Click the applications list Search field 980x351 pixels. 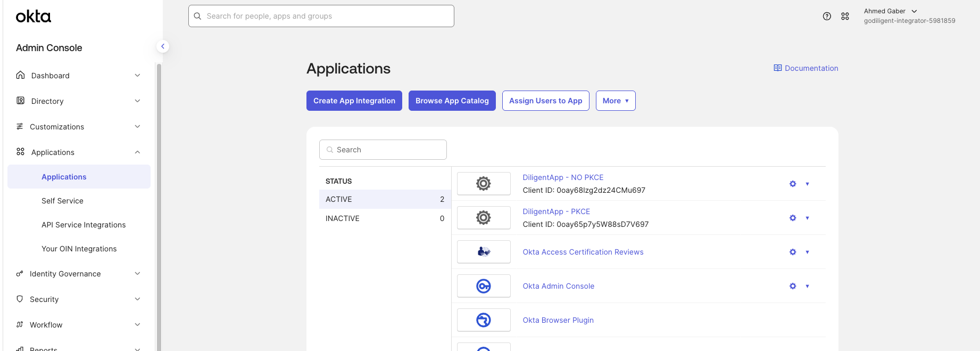click(383, 150)
